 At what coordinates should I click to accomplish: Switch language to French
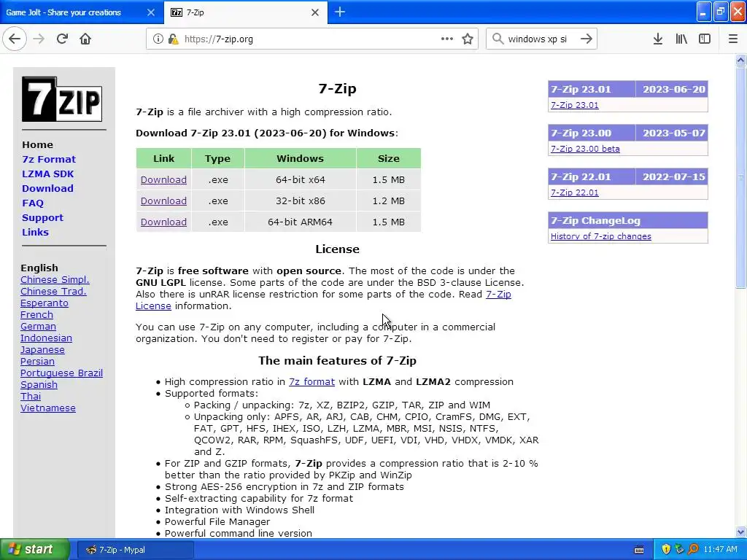pyautogui.click(x=36, y=315)
